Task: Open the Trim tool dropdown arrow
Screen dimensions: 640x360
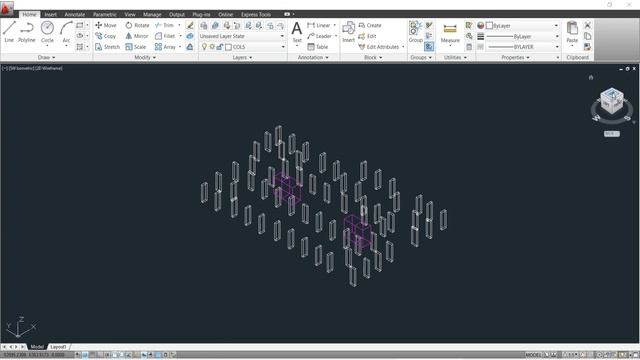Action: 179,25
